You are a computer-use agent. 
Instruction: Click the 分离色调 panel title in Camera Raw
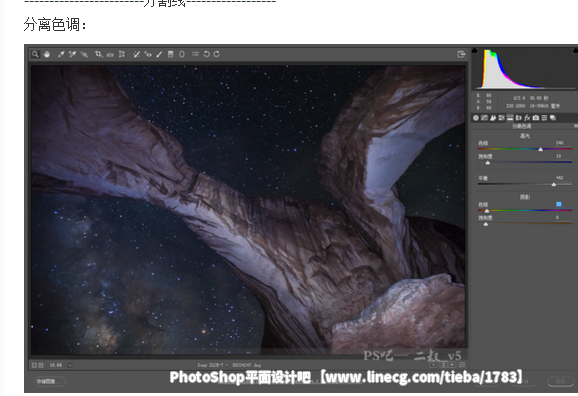[x=522, y=126]
